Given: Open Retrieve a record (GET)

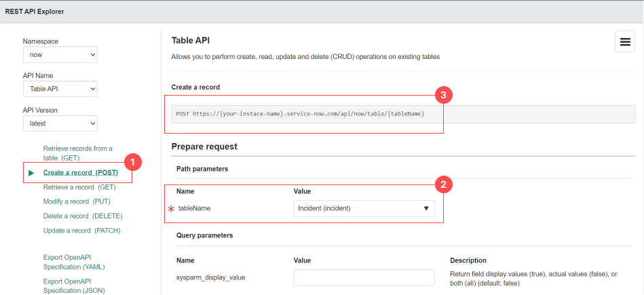Looking at the screenshot, I should click(79, 187).
